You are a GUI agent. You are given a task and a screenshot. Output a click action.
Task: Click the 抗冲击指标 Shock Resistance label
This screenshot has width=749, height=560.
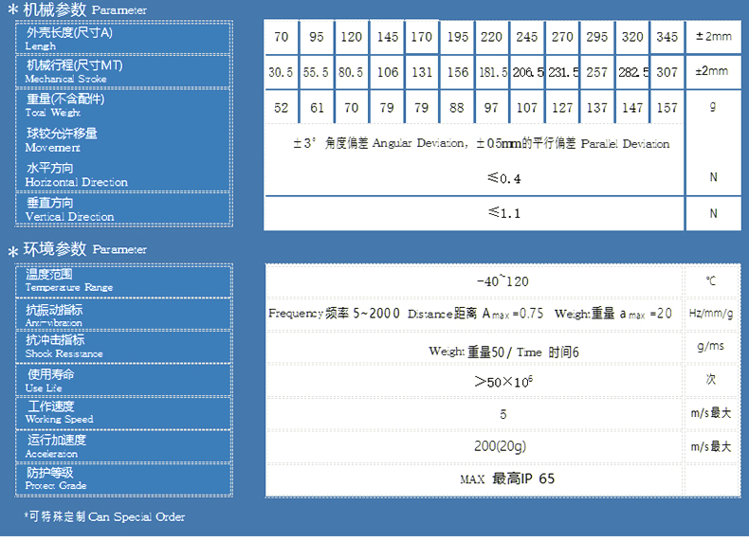pos(64,347)
